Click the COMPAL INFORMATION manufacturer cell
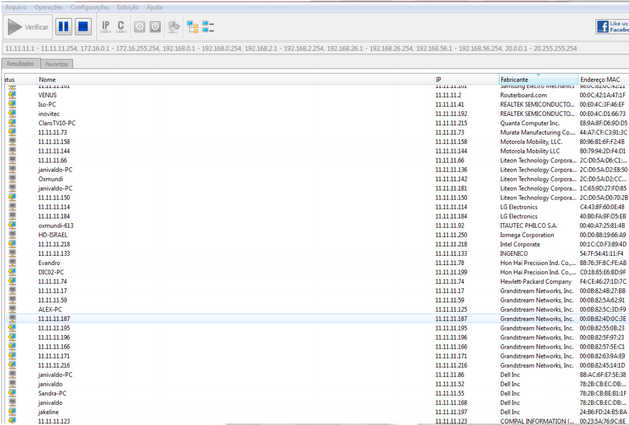Screen dimensions: 629x425 tap(538, 421)
